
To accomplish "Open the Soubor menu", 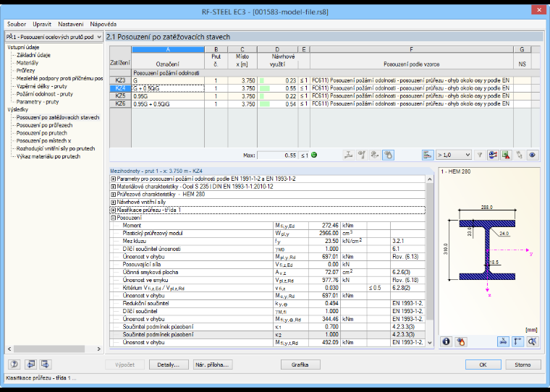I will click(x=17, y=24).
